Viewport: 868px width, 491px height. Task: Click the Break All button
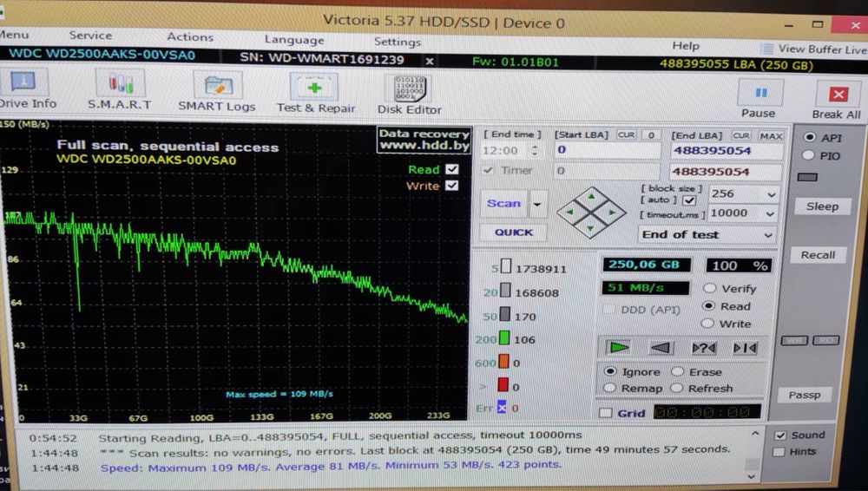pos(838,100)
